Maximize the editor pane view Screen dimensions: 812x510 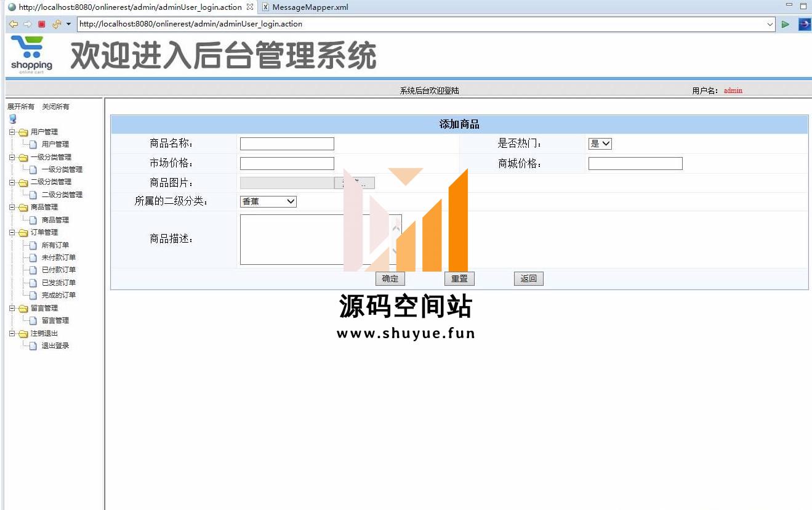click(803, 6)
